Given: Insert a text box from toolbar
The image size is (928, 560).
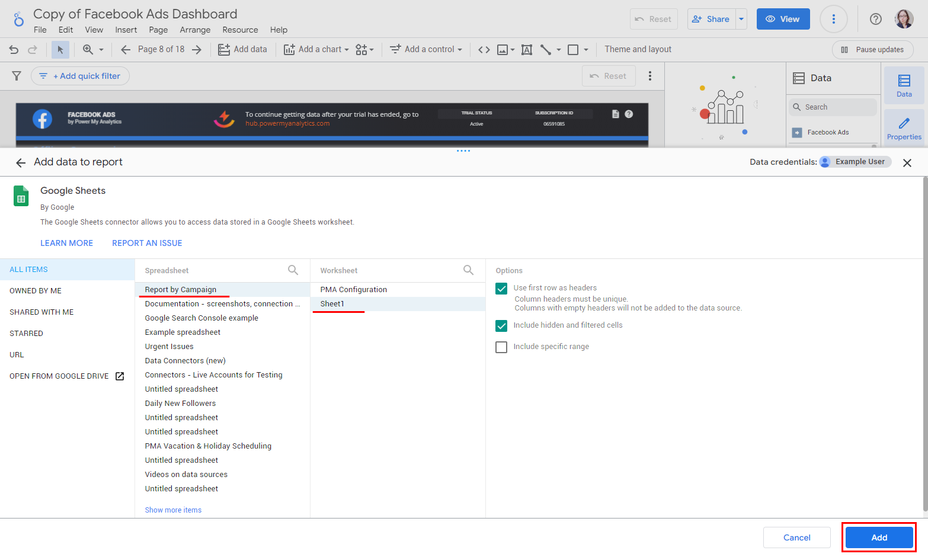Looking at the screenshot, I should pos(526,50).
